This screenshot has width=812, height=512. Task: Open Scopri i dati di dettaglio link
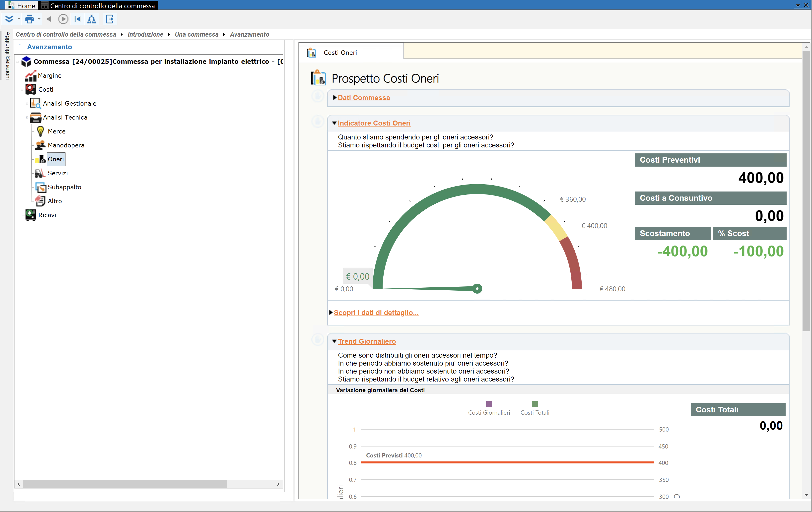(x=376, y=313)
